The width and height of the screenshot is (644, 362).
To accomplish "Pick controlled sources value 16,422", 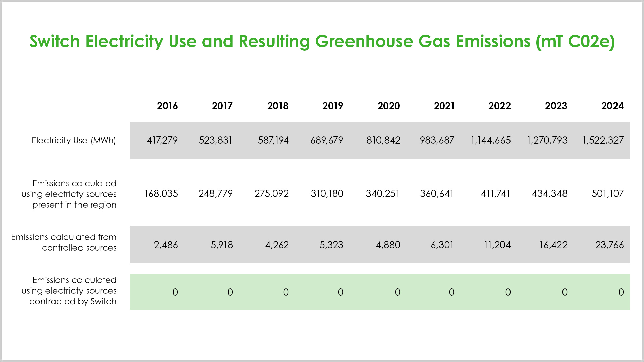I will (553, 245).
